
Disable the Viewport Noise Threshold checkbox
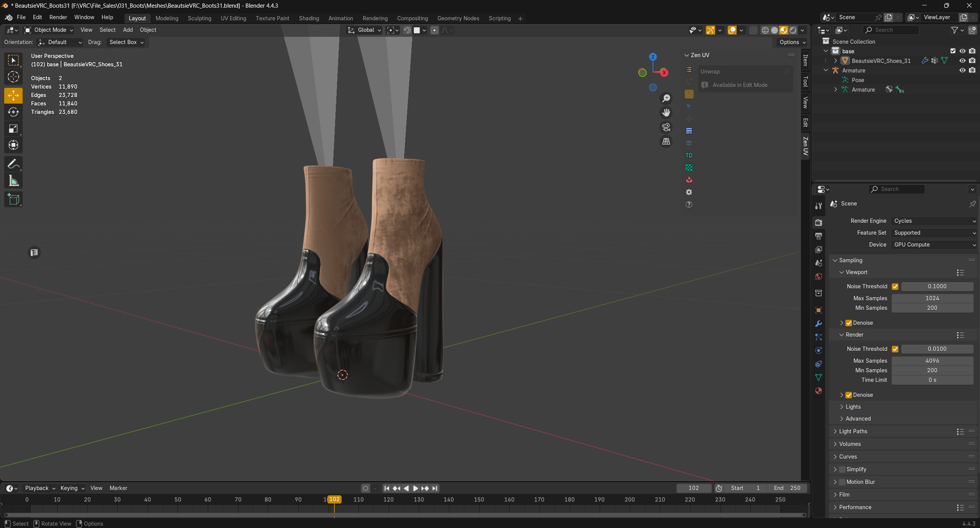click(x=895, y=286)
